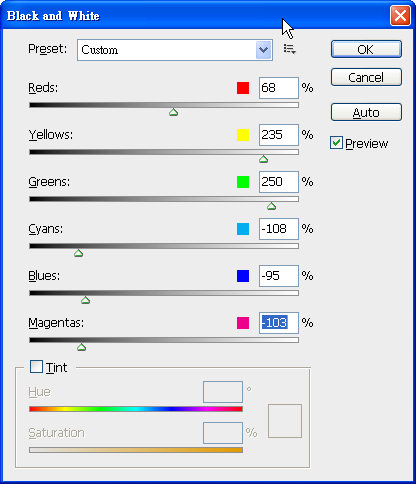The image size is (416, 484).
Task: Uncheck the Preview checkbox
Action: point(336,143)
